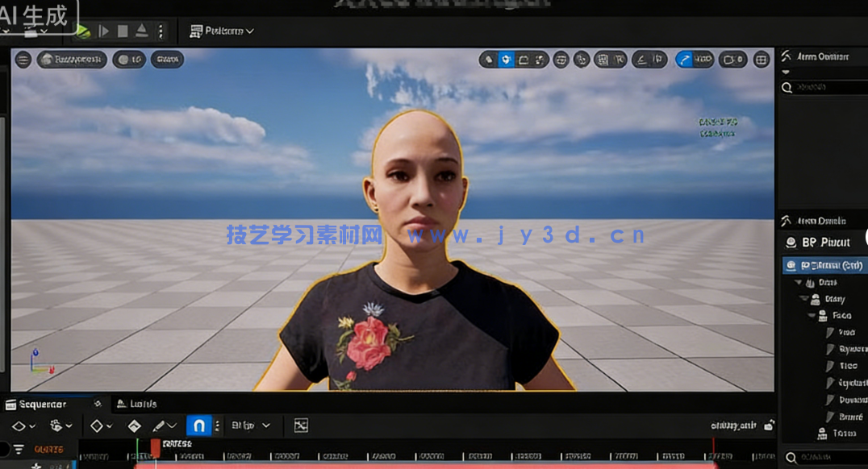This screenshot has width=868, height=469.
Task: Activate the Move tool in the viewport
Action: click(x=505, y=60)
